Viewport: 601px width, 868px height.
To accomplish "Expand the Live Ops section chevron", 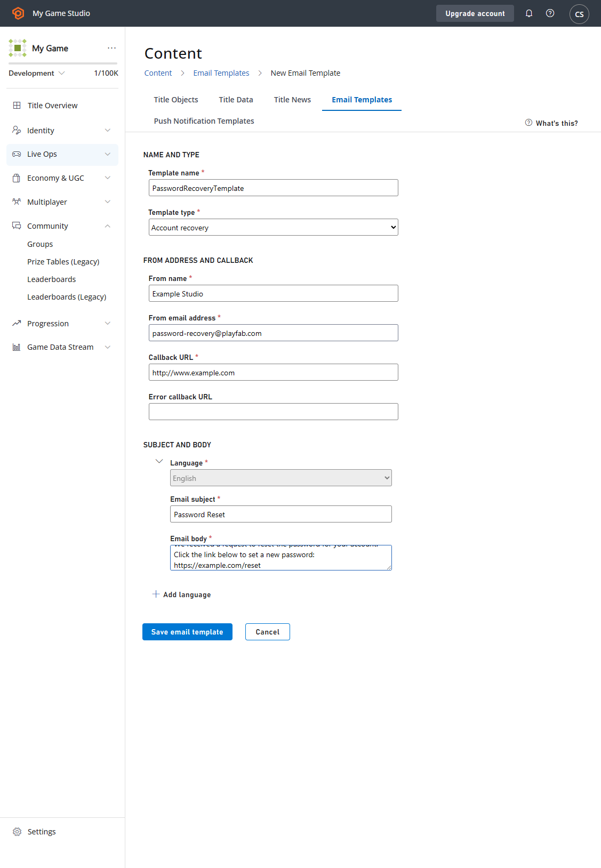I will (108, 154).
